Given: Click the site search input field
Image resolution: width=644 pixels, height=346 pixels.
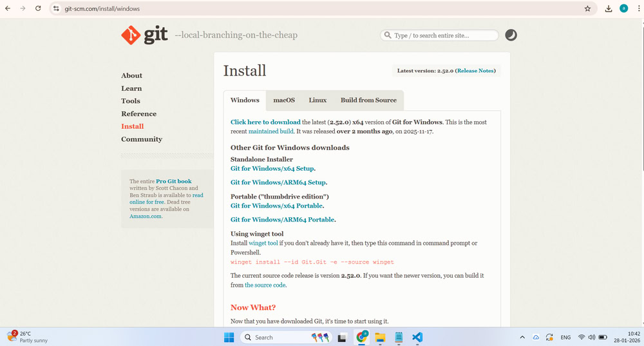Looking at the screenshot, I should coord(439,35).
